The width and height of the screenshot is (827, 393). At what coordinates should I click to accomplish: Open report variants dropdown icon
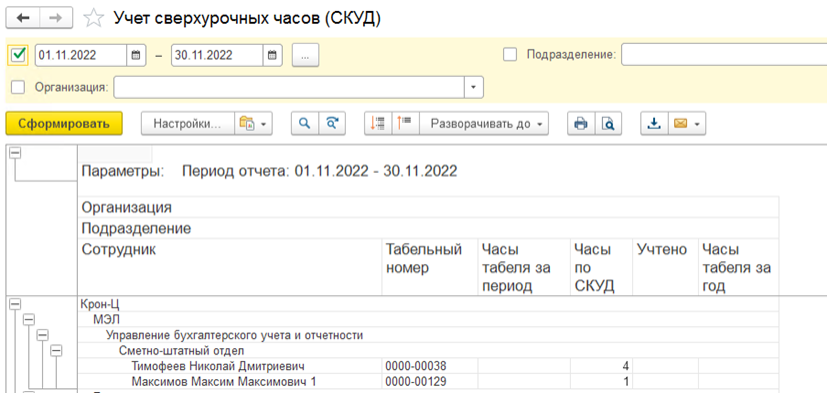(253, 123)
